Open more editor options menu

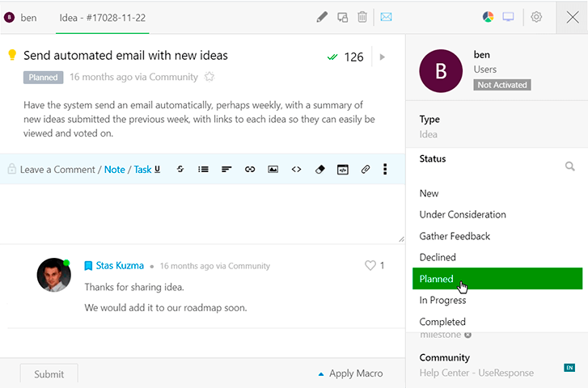385,169
